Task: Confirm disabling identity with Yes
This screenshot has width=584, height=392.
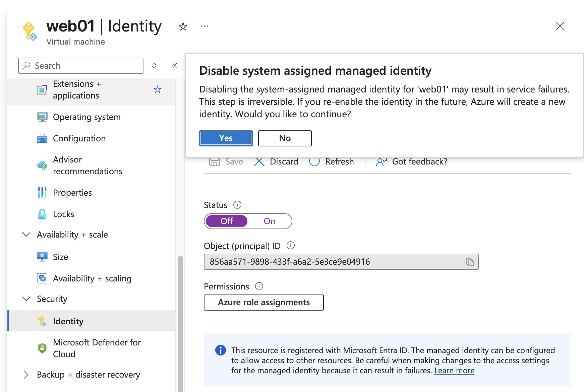Action: (x=226, y=138)
